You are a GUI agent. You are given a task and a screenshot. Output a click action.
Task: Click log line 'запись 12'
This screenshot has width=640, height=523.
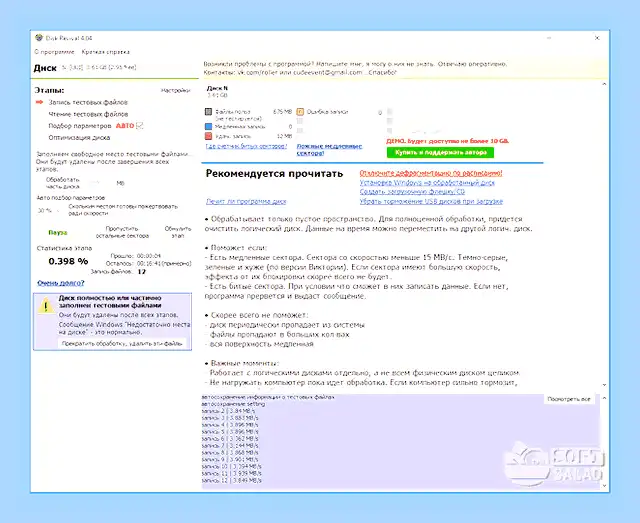(231, 481)
